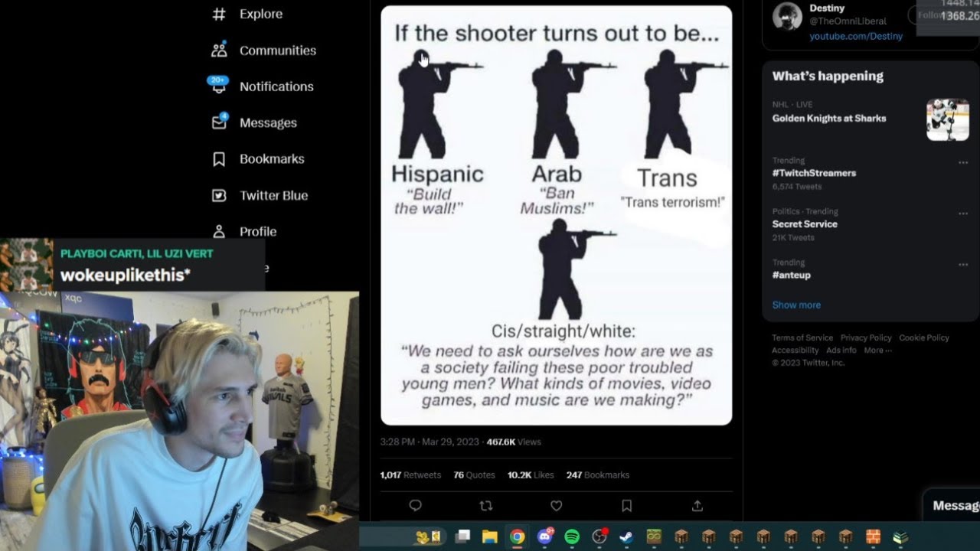Show the 10.2K Likes list
Screen dimensions: 980x551
[x=531, y=475]
